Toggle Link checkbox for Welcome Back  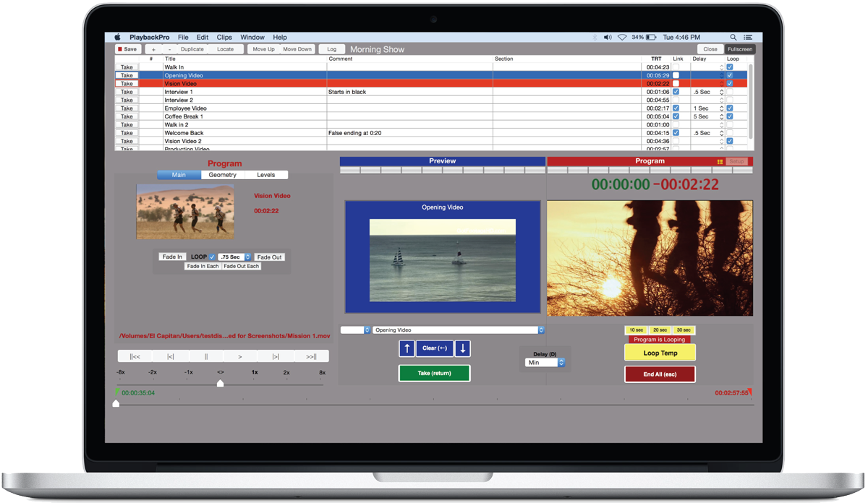(676, 133)
